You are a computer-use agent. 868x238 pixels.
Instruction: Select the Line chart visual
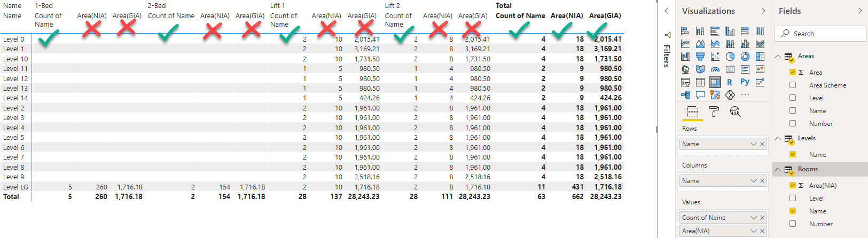(x=685, y=44)
